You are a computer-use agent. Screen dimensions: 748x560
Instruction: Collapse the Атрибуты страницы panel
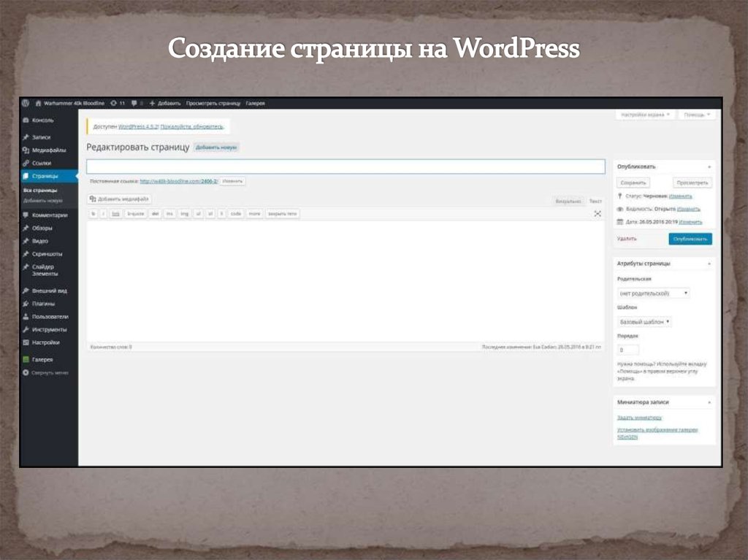coord(709,264)
